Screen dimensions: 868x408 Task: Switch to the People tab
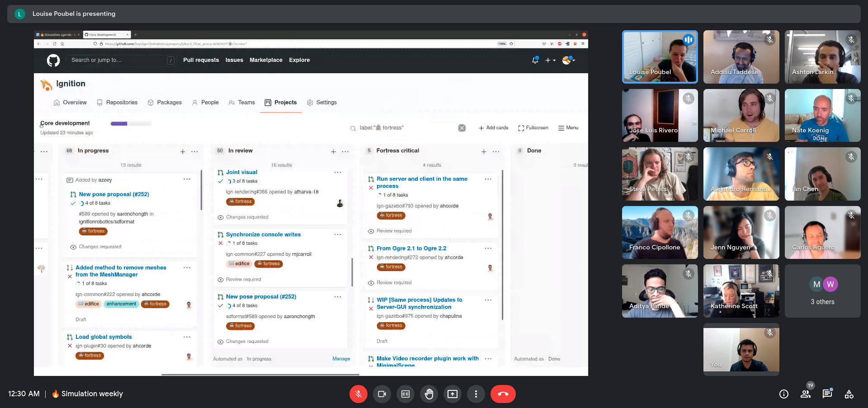[205, 103]
